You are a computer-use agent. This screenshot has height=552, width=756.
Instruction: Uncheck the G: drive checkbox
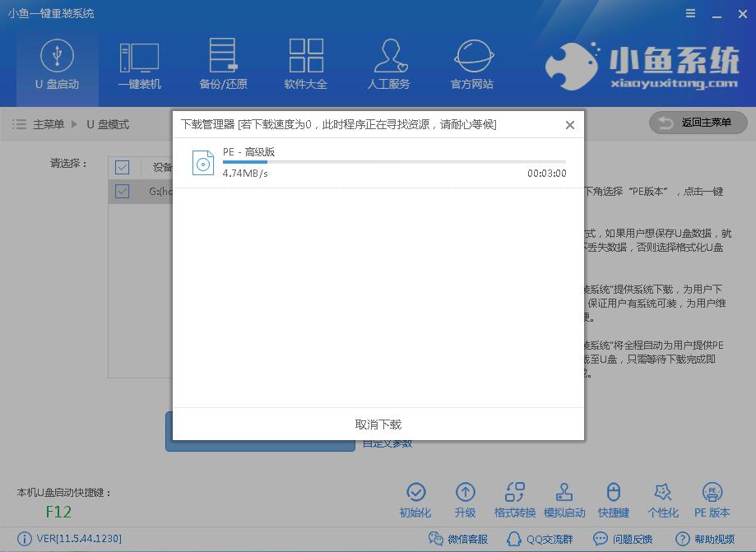point(123,191)
